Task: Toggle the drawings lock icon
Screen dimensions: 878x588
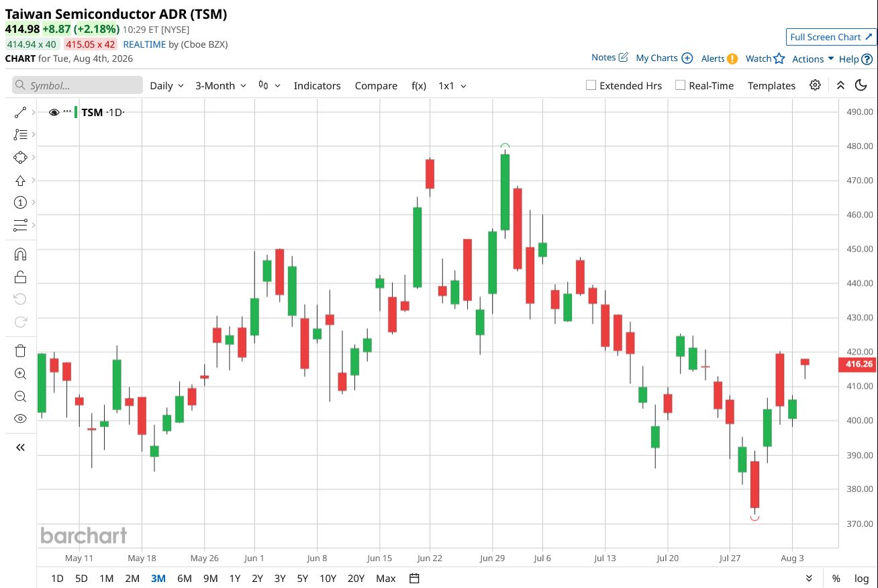Action: click(20, 277)
